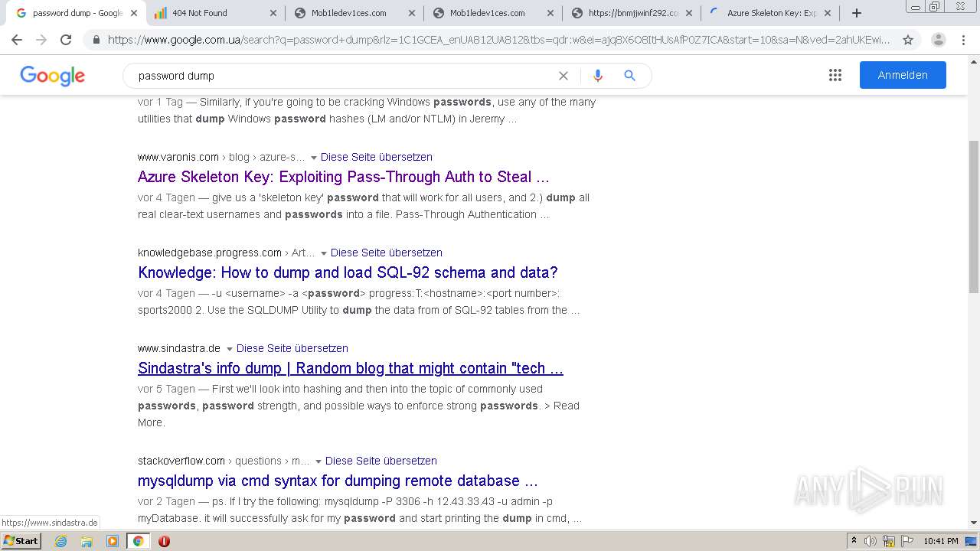The image size is (980, 551).
Task: Clear the search box with the X icon
Action: click(x=563, y=76)
